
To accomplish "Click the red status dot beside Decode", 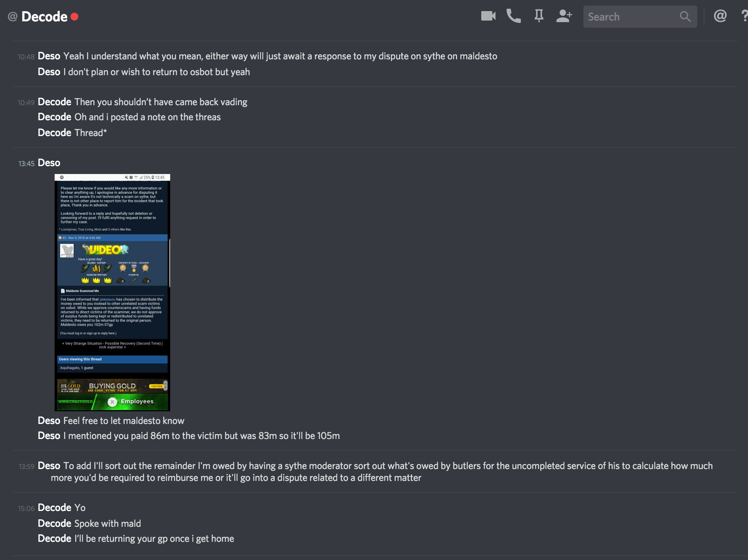I will [x=74, y=17].
